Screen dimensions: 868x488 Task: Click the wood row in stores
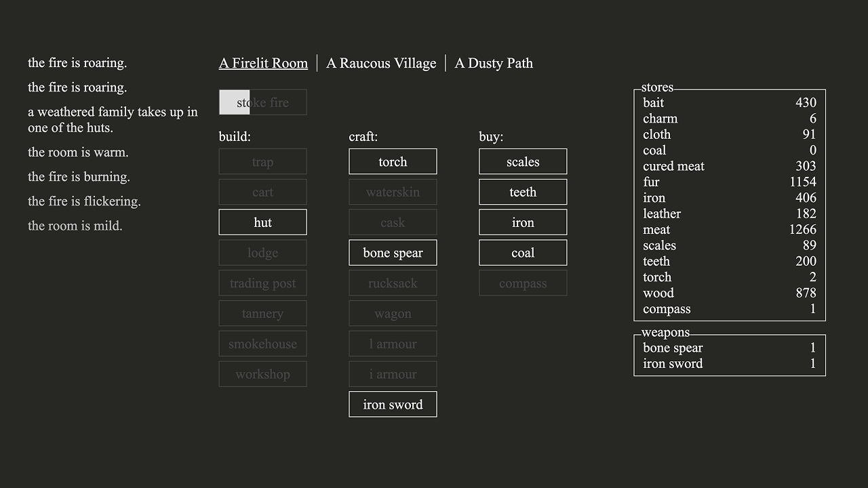click(729, 293)
